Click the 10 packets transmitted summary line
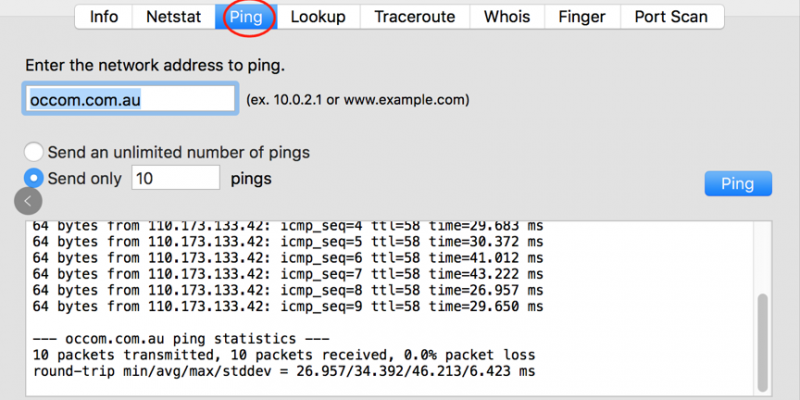Screen dimensions: 800x400 click(284, 355)
